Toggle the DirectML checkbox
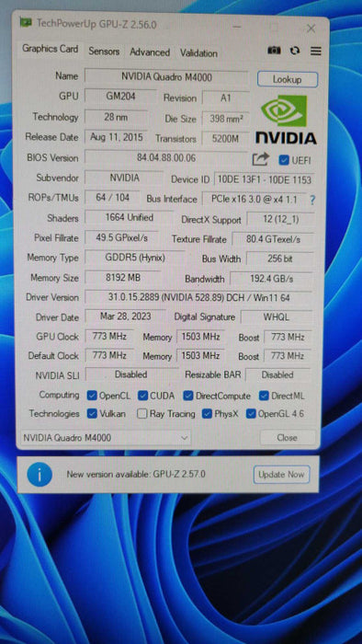Image resolution: width=362 pixels, height=644 pixels. [x=264, y=396]
